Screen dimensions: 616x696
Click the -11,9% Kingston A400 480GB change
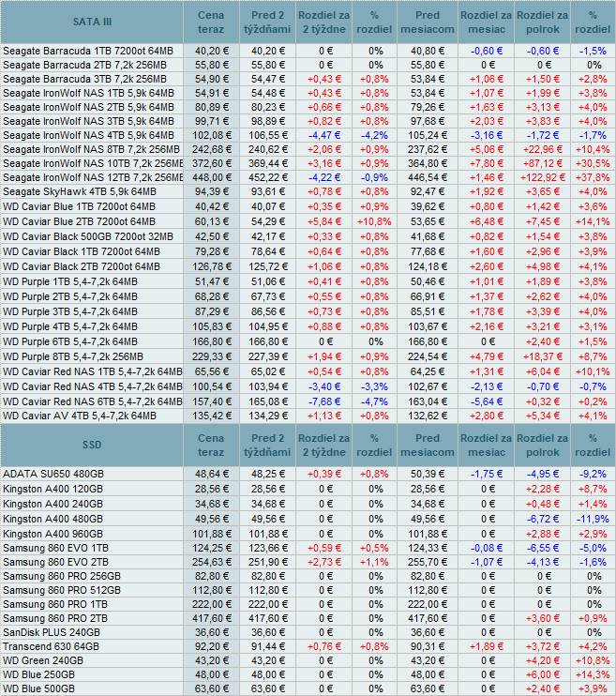[593, 520]
